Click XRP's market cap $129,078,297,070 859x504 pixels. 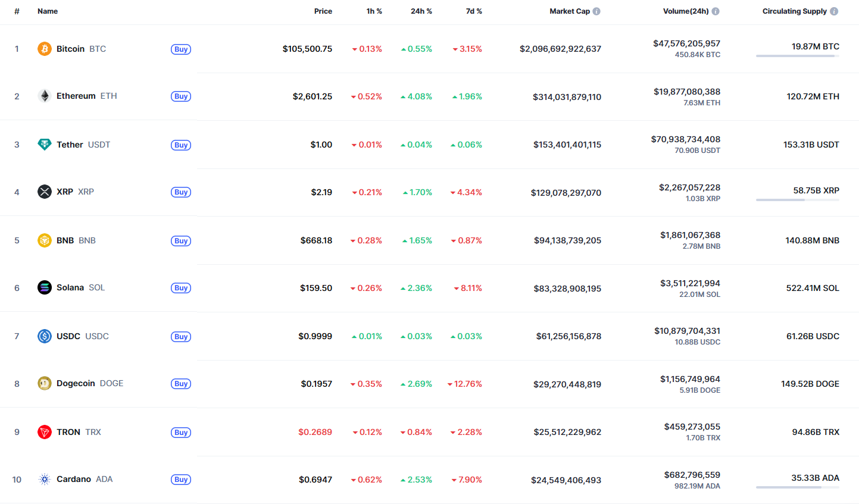pyautogui.click(x=566, y=193)
